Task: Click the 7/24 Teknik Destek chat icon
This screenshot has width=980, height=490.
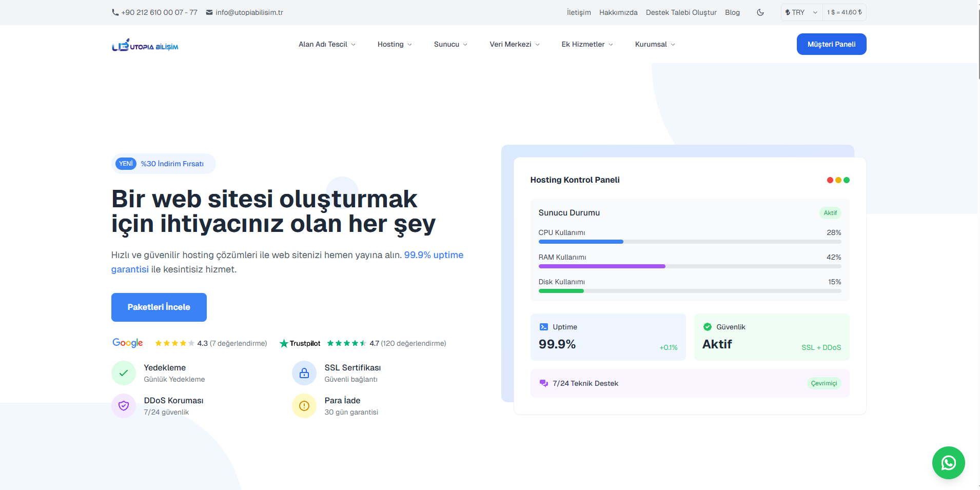Action: click(544, 383)
